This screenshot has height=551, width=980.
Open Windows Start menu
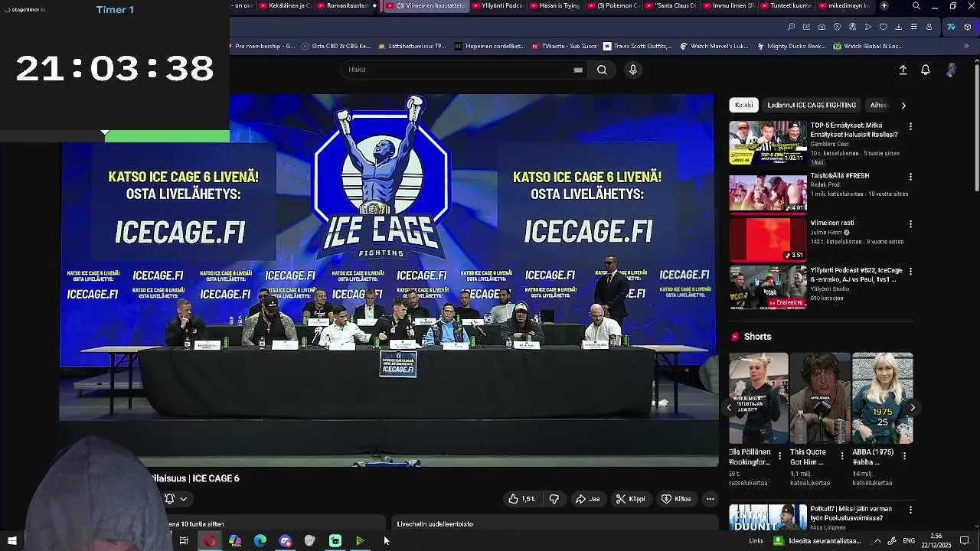click(12, 541)
